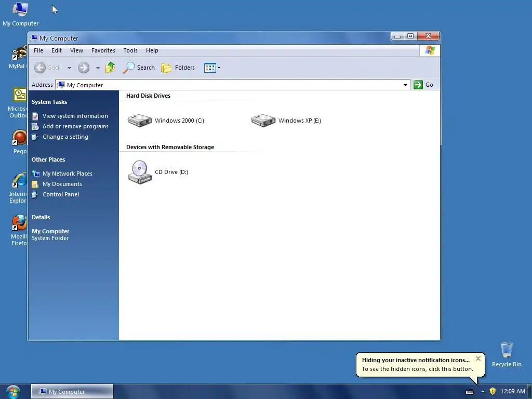Show hidden notification icons arrow
Image resolution: width=532 pixels, height=399 pixels.
[483, 391]
